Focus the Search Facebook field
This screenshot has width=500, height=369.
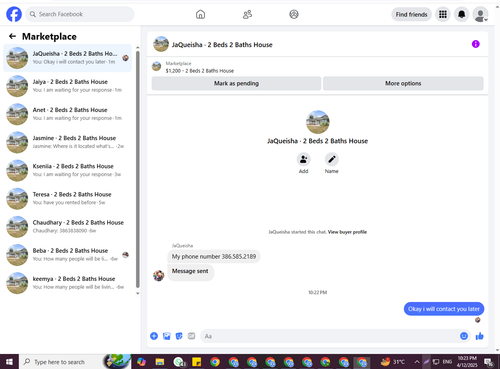pos(80,14)
